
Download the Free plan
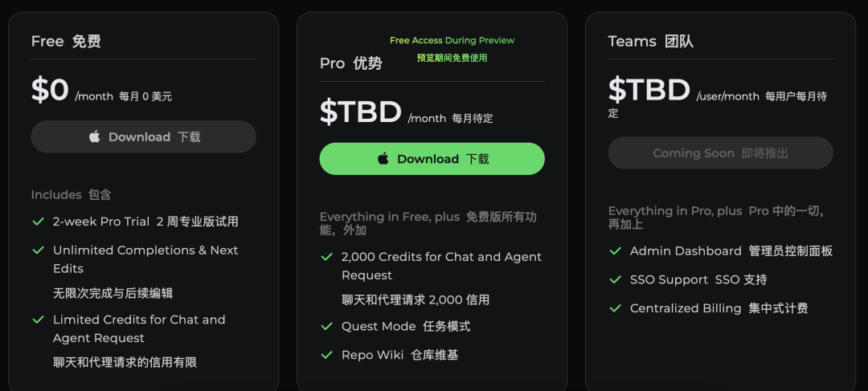(x=143, y=136)
